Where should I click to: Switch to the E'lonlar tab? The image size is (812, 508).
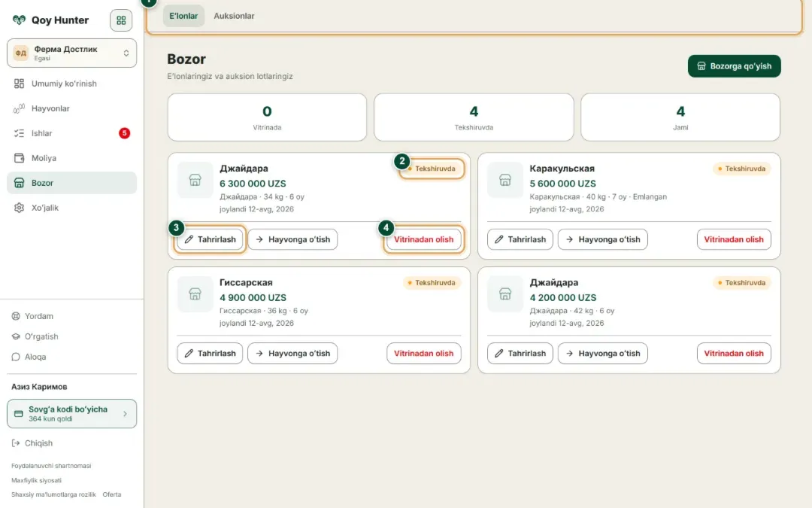click(x=183, y=16)
